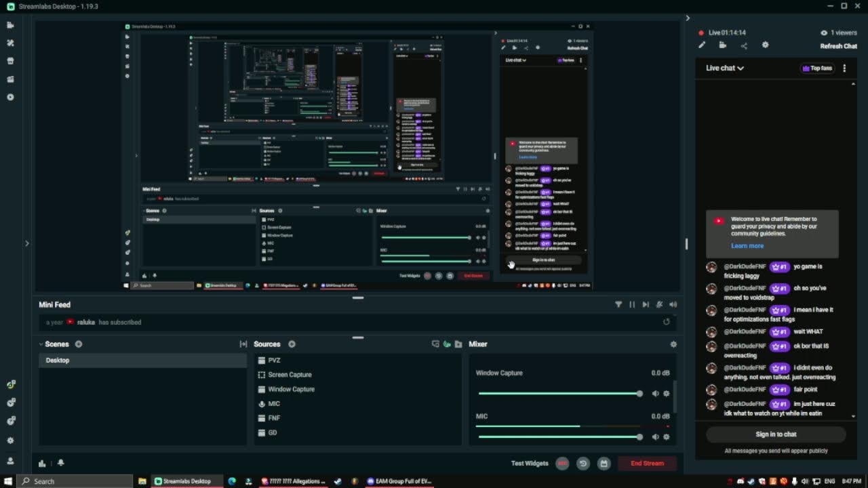Toggle selective recording red-green icon
The height and width of the screenshot is (488, 868).
pos(447,344)
